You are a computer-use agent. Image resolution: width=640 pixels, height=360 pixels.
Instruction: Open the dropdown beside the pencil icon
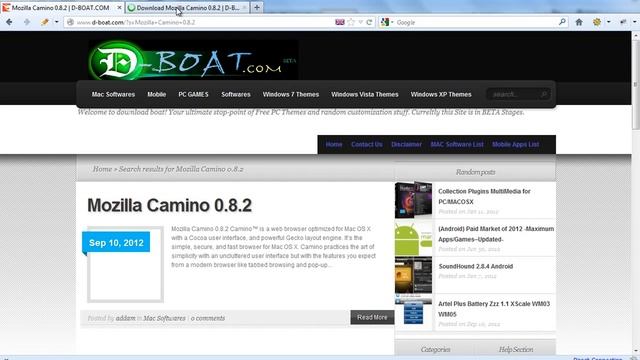pyautogui.click(x=56, y=22)
